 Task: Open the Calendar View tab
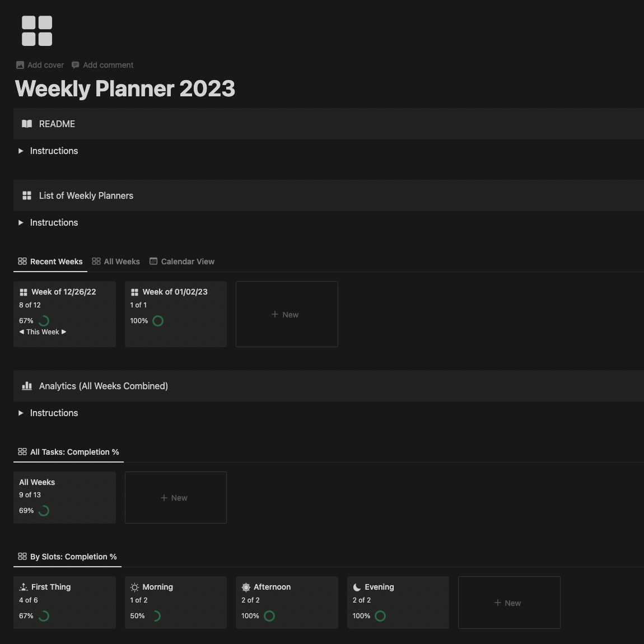(x=187, y=261)
